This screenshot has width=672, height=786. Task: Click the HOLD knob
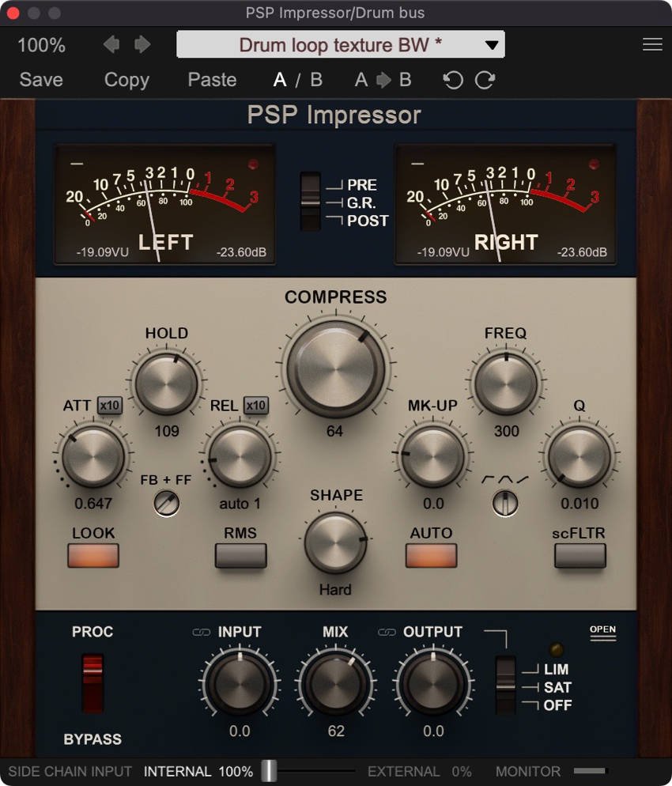tap(166, 384)
